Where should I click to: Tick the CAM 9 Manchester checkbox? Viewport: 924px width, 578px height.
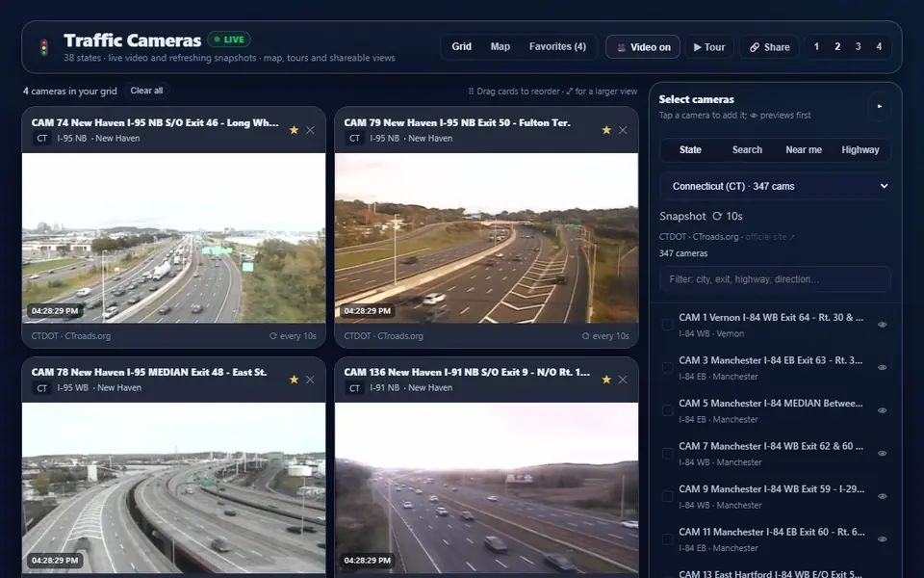pos(667,496)
